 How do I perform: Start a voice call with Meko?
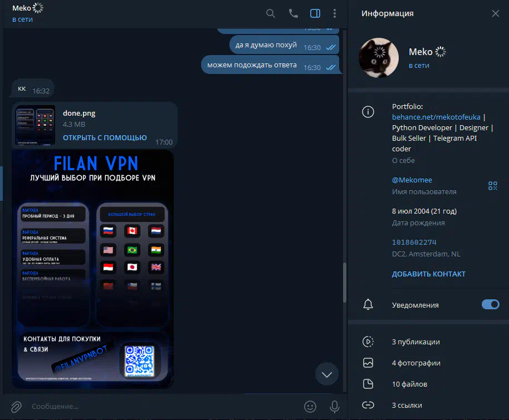tap(293, 13)
